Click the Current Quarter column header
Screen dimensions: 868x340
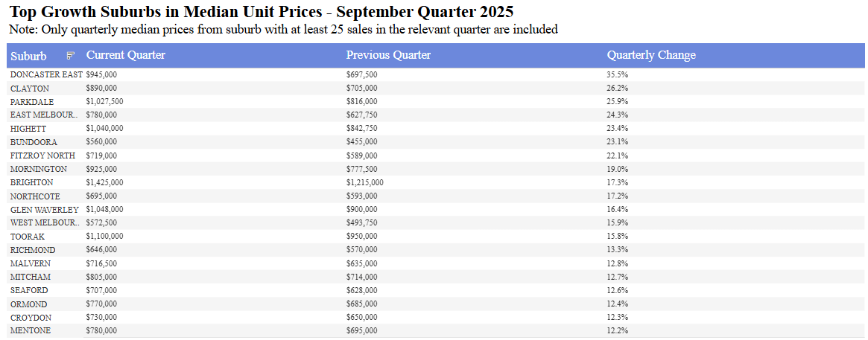[126, 55]
